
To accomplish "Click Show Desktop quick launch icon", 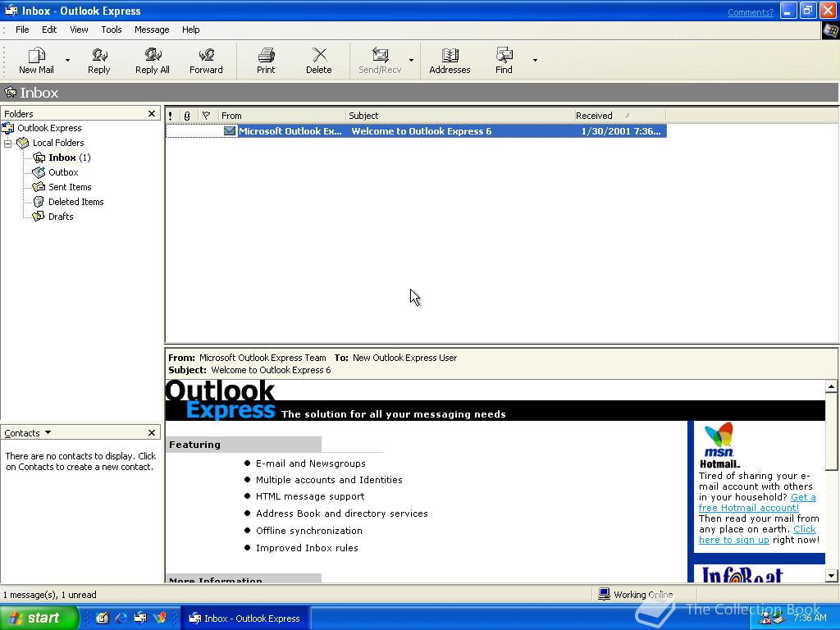I will (102, 618).
